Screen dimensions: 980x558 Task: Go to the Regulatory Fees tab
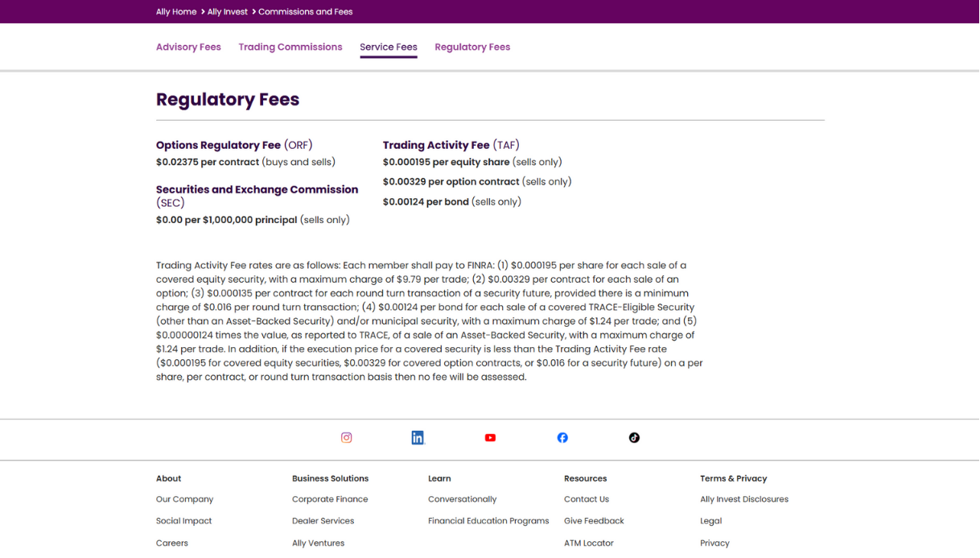[x=472, y=47]
